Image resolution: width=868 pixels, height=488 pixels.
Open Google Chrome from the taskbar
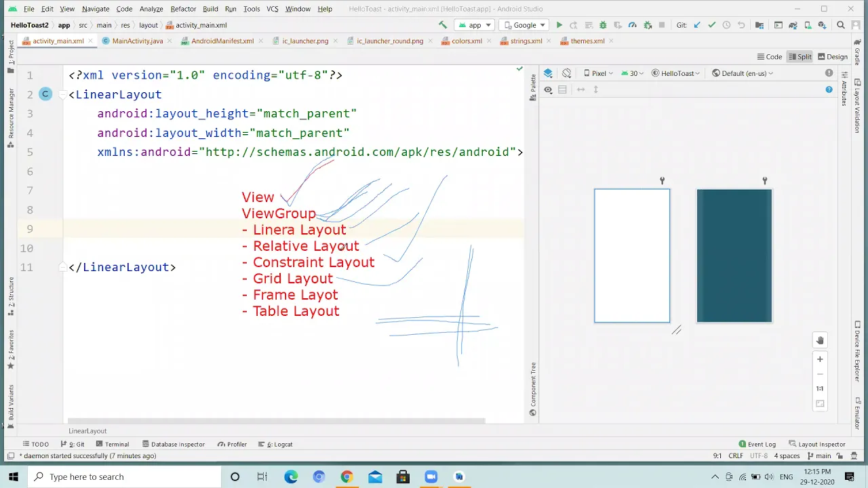[347, 476]
